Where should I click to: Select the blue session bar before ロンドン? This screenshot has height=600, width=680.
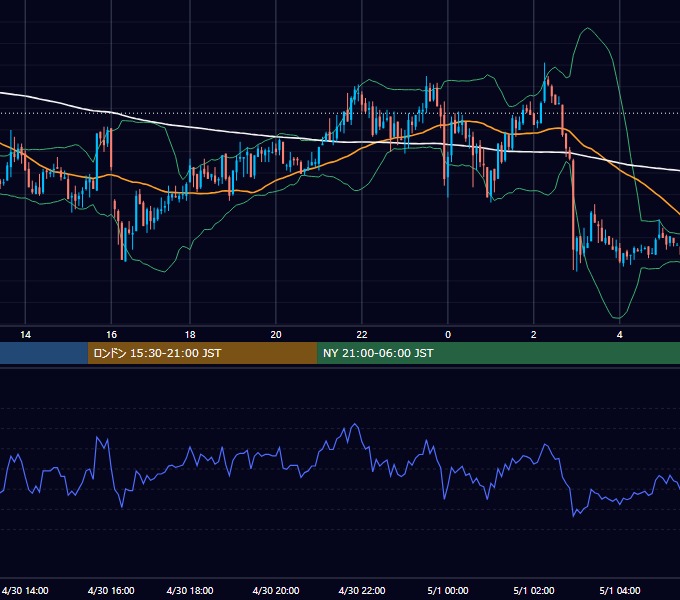44,353
